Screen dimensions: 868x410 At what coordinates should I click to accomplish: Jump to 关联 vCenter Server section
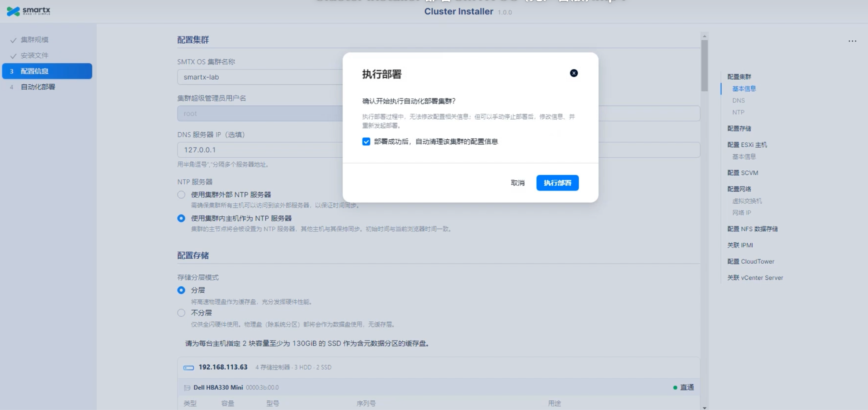point(755,278)
